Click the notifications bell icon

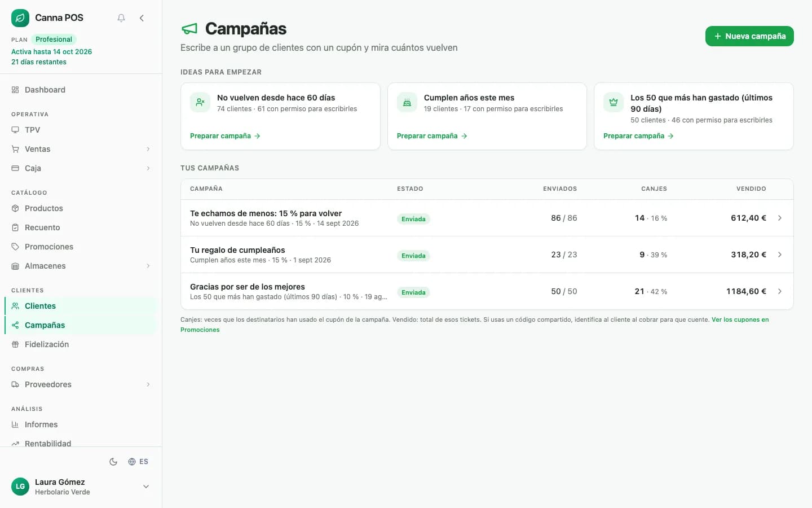pos(121,18)
